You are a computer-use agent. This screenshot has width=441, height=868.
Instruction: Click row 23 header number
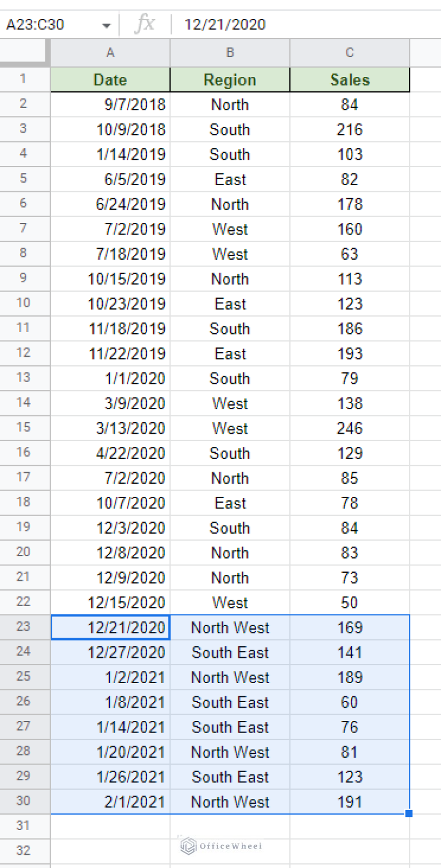(23, 627)
